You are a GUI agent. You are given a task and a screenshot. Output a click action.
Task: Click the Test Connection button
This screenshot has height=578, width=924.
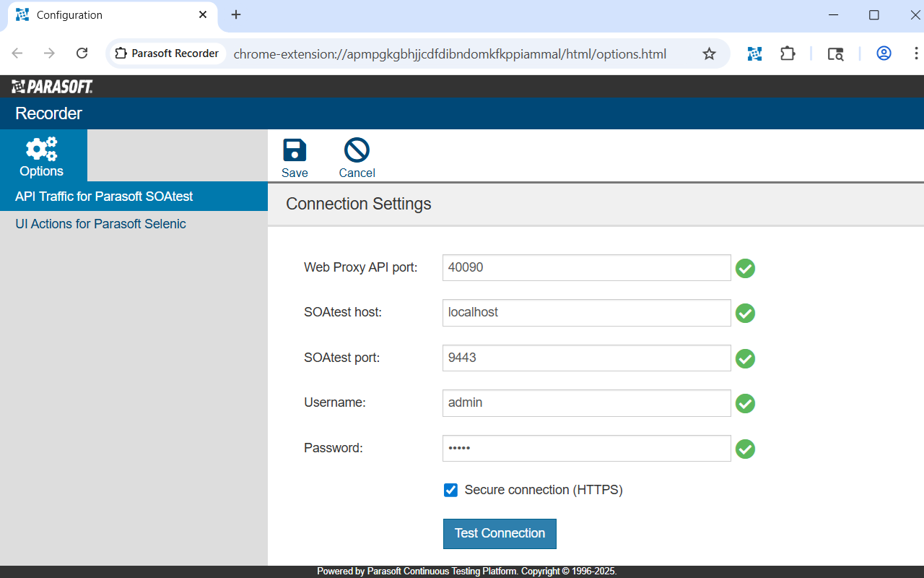500,533
